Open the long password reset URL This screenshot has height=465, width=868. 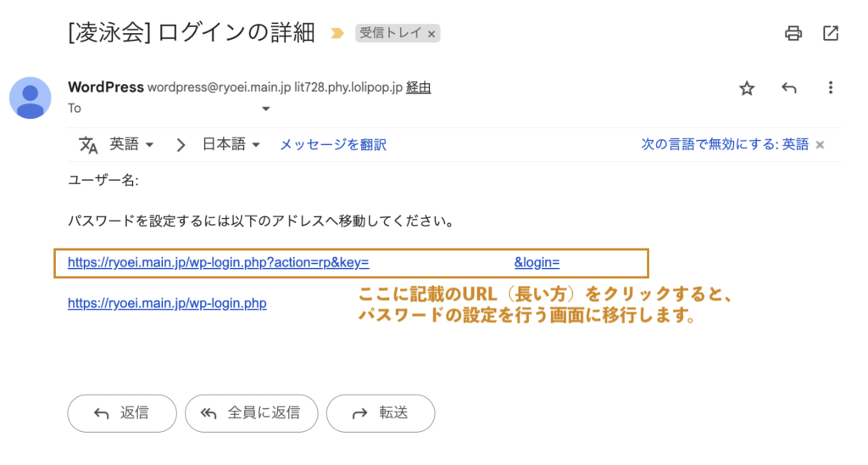point(218,263)
